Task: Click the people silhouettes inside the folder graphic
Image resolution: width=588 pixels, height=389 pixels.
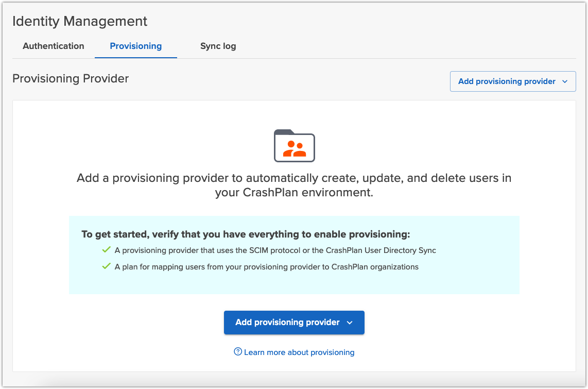Action: tap(294, 148)
